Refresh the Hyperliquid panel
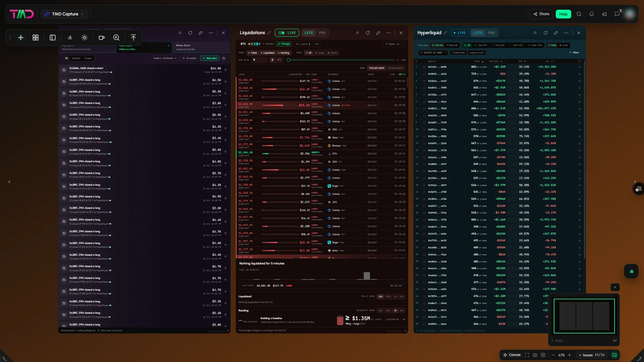The width and height of the screenshot is (644, 362). 546,33
